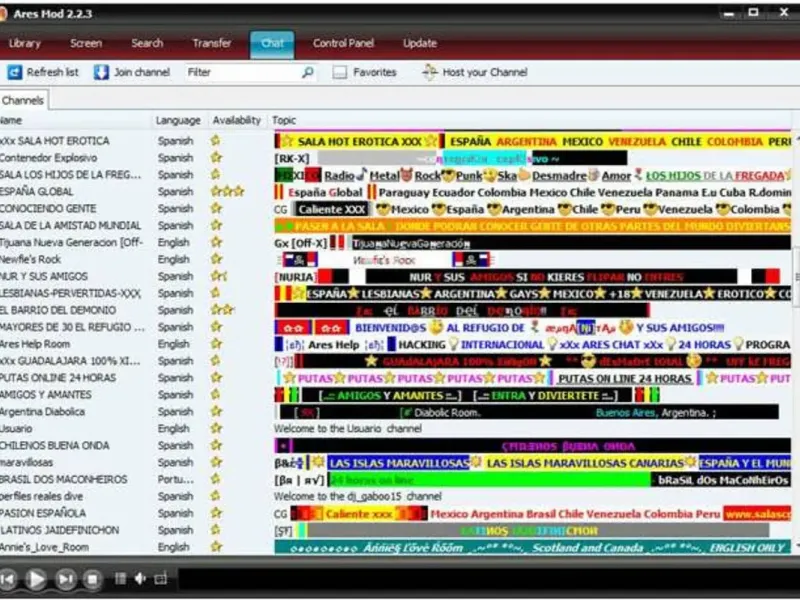Screen dimensions: 800x600
Task: Select the Chat tab
Action: point(272,44)
